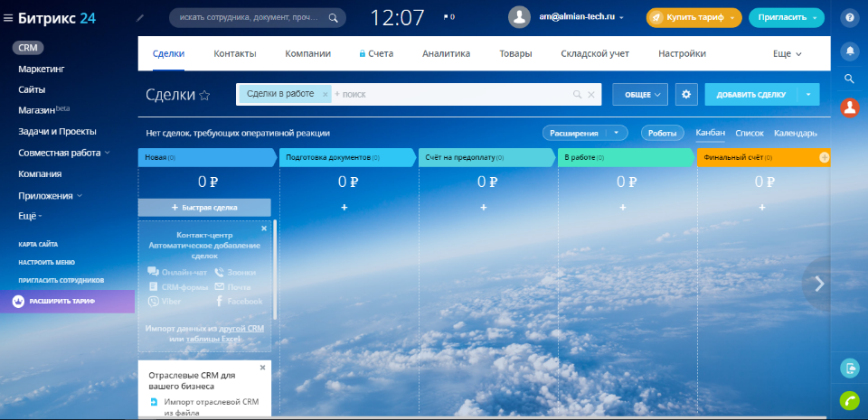Open the notifications bell icon
868x420 pixels.
point(850,51)
